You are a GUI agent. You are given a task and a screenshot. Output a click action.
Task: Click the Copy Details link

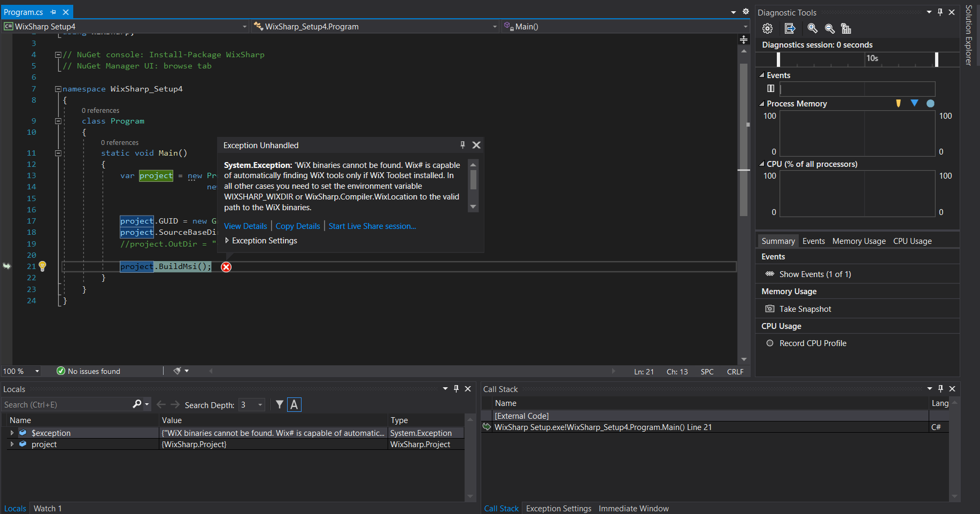click(298, 226)
